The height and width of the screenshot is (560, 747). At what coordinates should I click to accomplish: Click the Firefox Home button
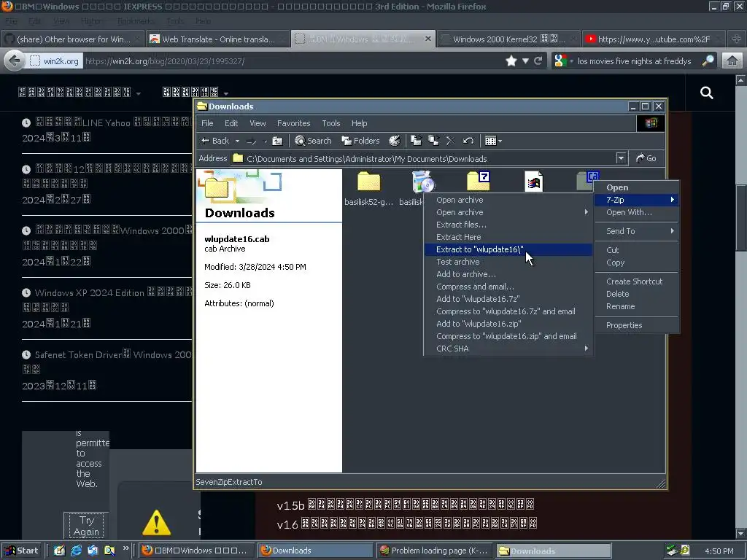point(732,61)
